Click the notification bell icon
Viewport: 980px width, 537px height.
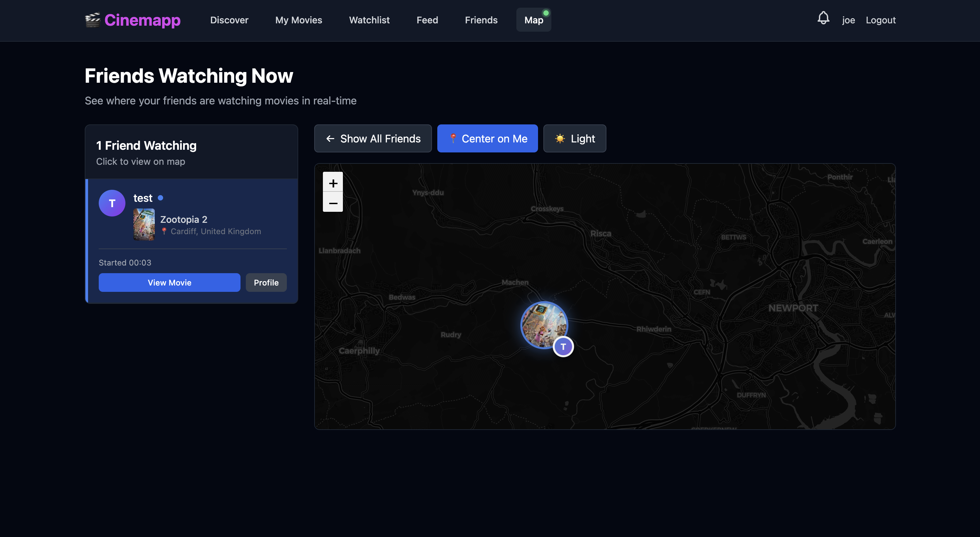[823, 18]
